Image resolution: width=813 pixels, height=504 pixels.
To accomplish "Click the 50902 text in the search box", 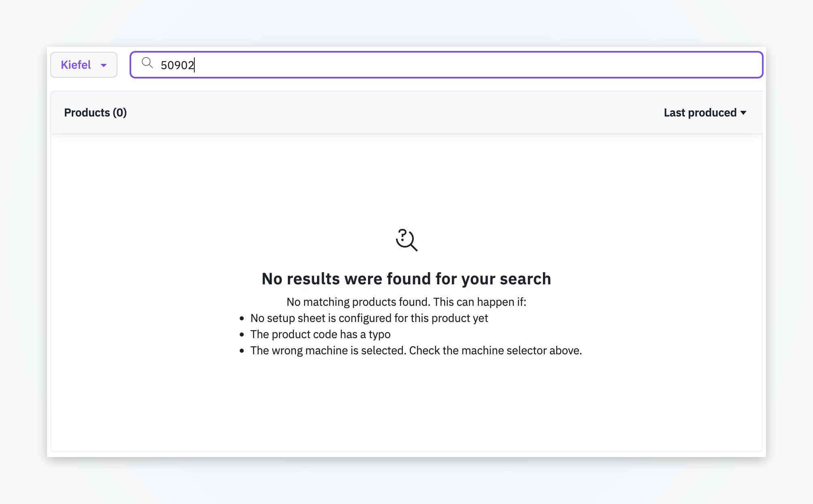I will tap(177, 65).
